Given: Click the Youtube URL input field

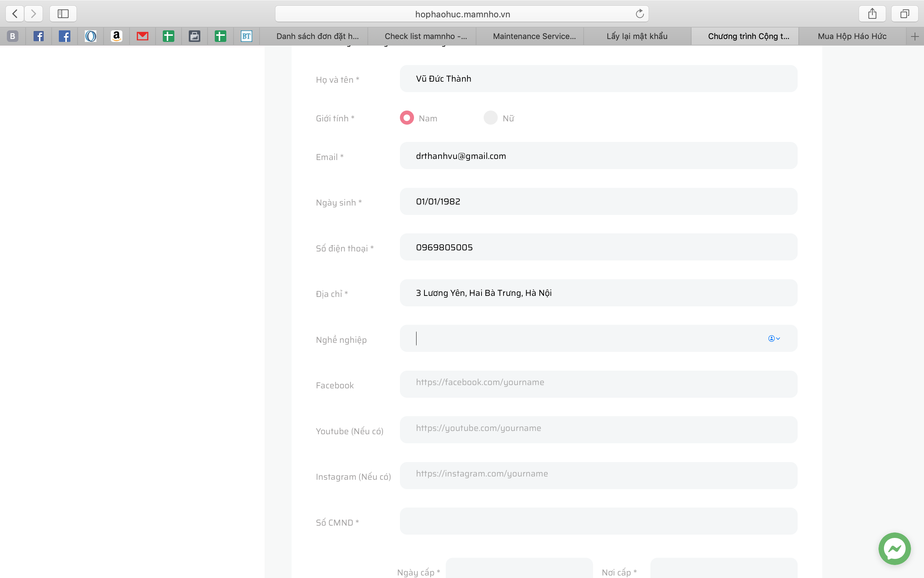Looking at the screenshot, I should (598, 430).
